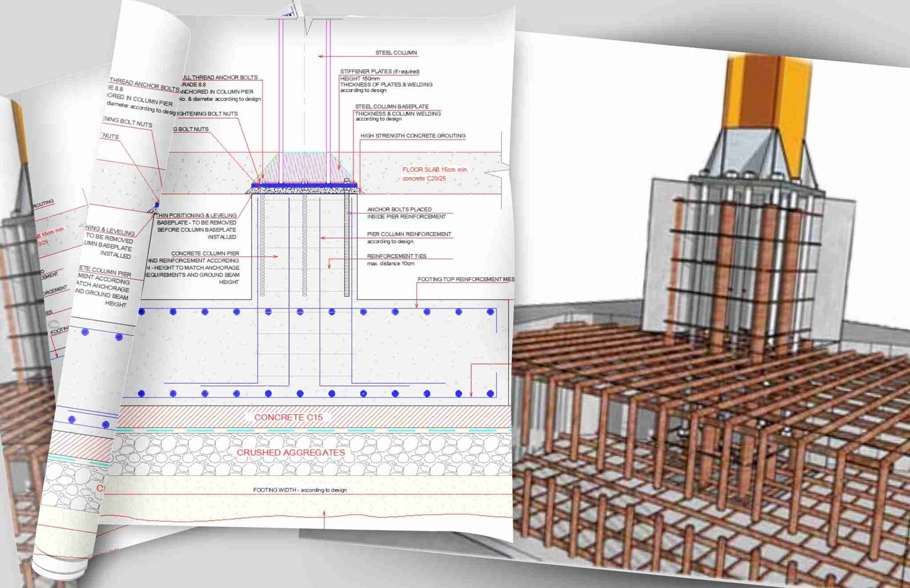Select the HIGH STRENGTH CONCRETE GROUTING label
910x588 pixels.
click(x=412, y=136)
